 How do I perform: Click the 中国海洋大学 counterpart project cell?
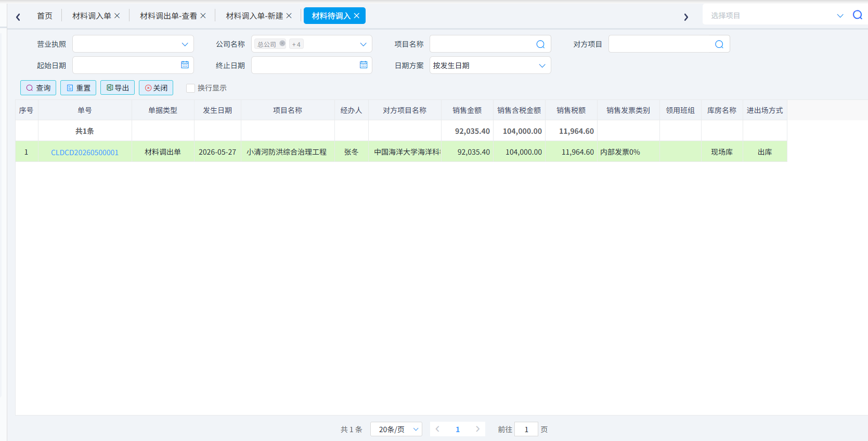405,152
